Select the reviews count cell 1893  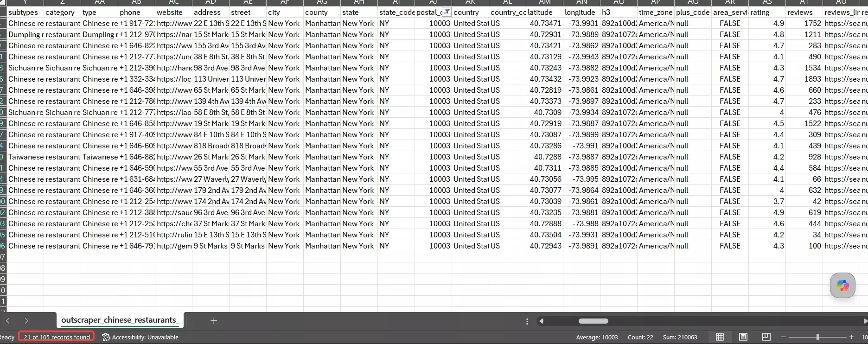point(804,79)
